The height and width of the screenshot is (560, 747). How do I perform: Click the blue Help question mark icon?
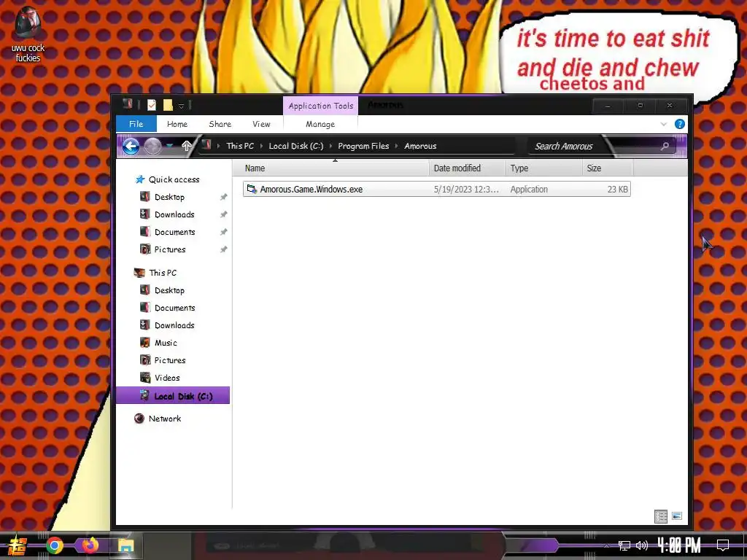(x=680, y=124)
